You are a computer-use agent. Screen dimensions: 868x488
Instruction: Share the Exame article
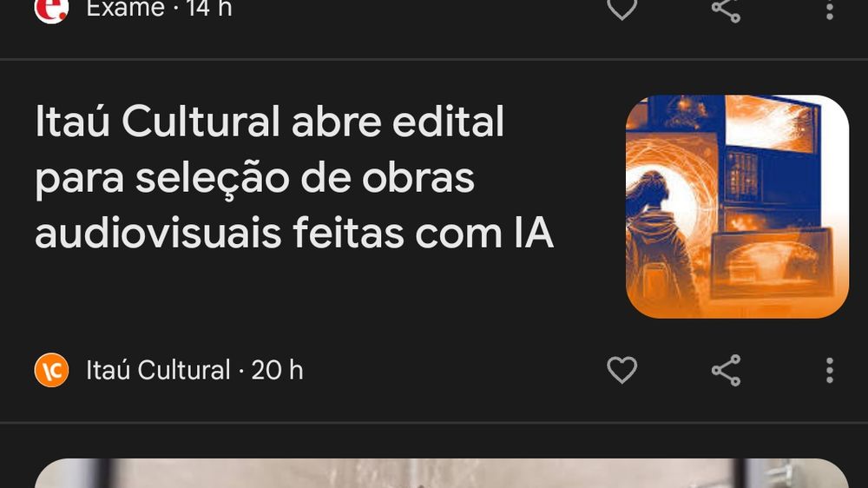click(x=726, y=9)
